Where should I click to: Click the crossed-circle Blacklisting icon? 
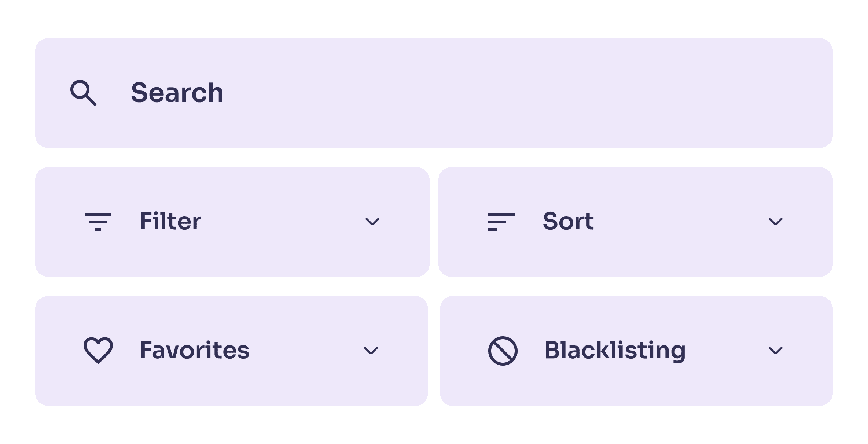[503, 351]
